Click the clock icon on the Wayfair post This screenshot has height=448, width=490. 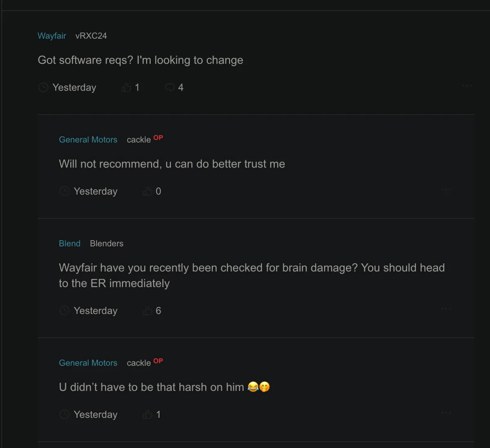coord(43,88)
